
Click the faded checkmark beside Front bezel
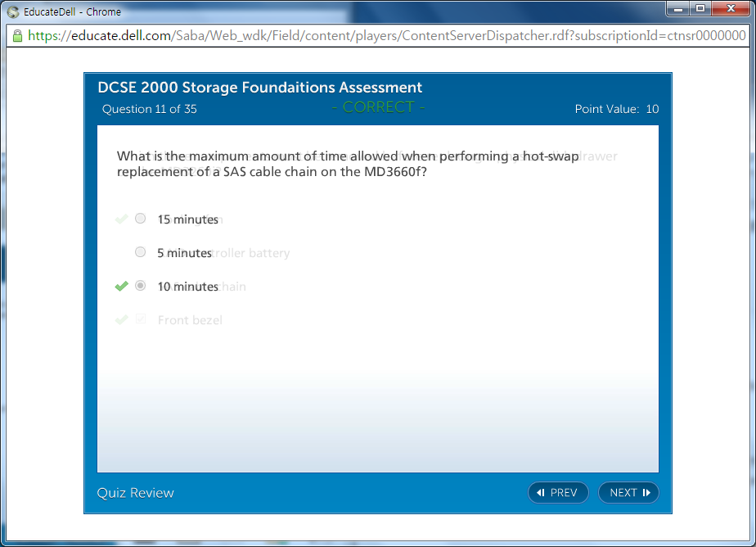point(122,319)
